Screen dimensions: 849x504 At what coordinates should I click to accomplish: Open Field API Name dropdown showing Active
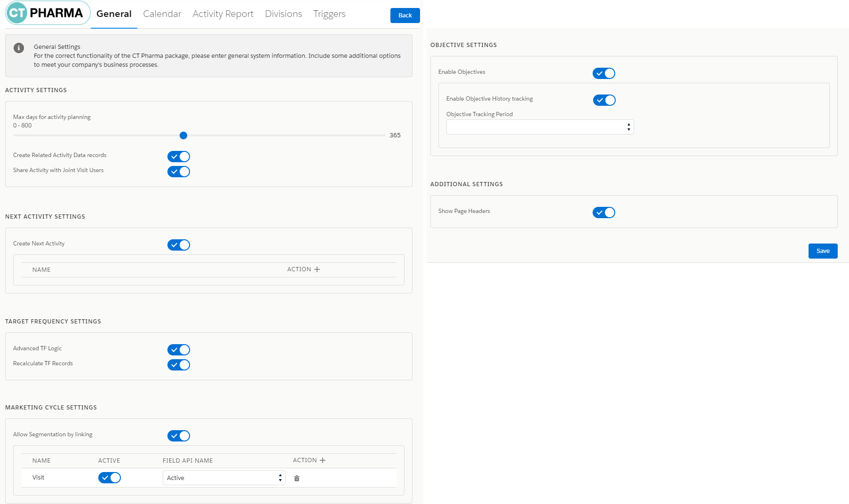[x=224, y=478]
